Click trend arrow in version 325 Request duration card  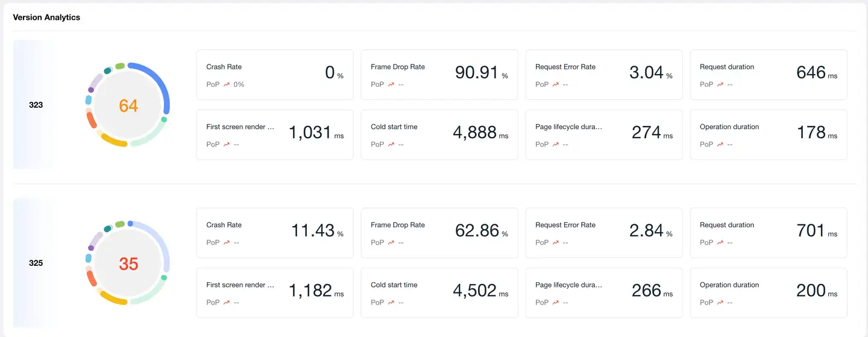point(720,242)
